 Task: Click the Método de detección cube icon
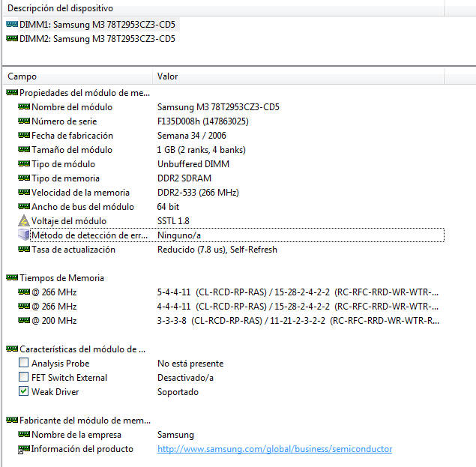click(x=24, y=235)
